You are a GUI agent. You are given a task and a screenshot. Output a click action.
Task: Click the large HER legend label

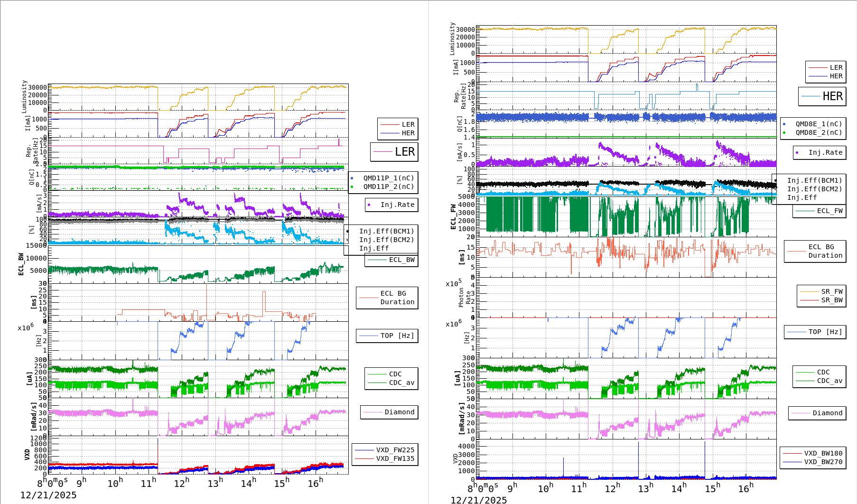(x=832, y=96)
